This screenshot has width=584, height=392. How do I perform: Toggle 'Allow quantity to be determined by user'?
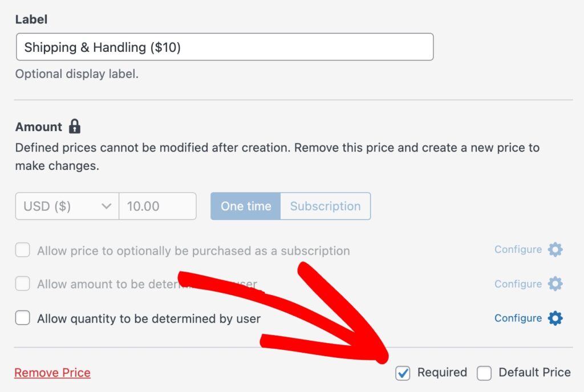pyautogui.click(x=23, y=318)
